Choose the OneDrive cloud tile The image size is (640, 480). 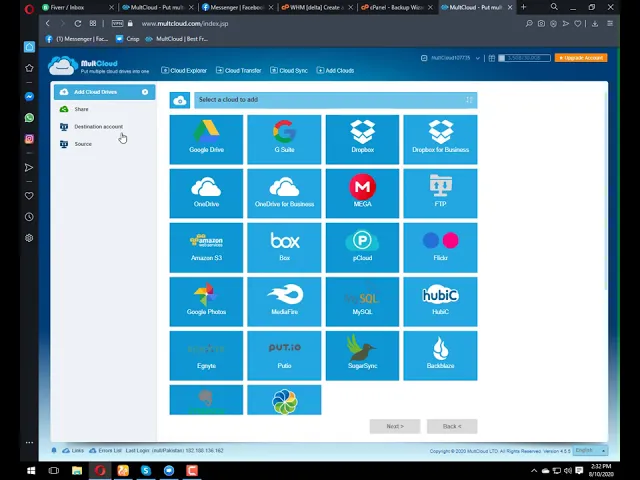[206, 193]
